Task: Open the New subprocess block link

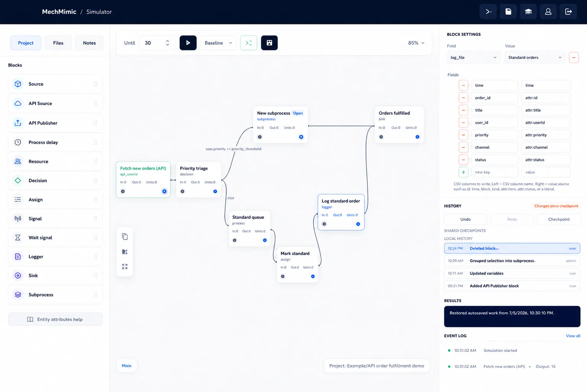Action: 298,113
